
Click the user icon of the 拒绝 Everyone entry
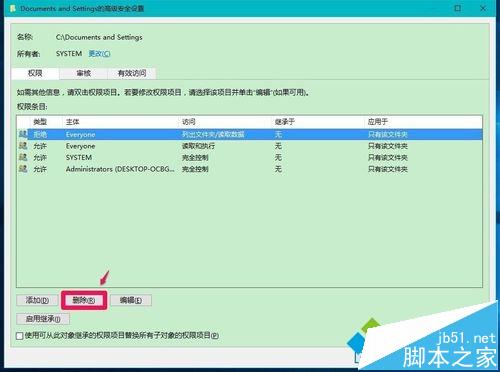(x=23, y=134)
